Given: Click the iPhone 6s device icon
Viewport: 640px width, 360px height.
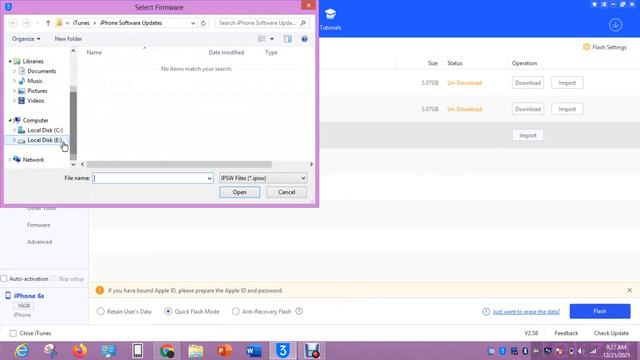Looking at the screenshot, I should point(8,296).
